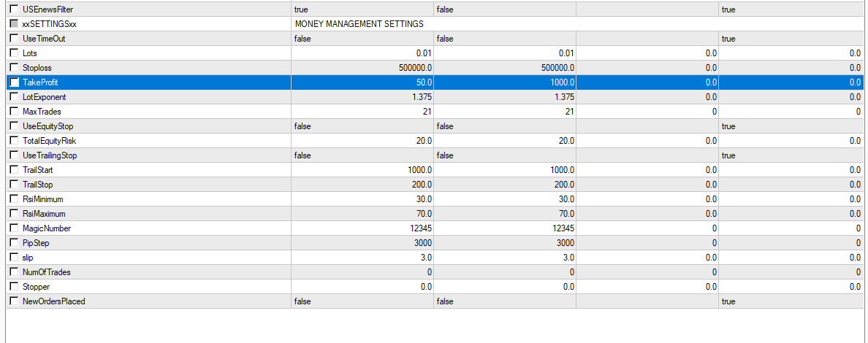This screenshot has width=868, height=343.
Task: Click the TrailStart value 1000.0 cell
Action: click(x=362, y=170)
